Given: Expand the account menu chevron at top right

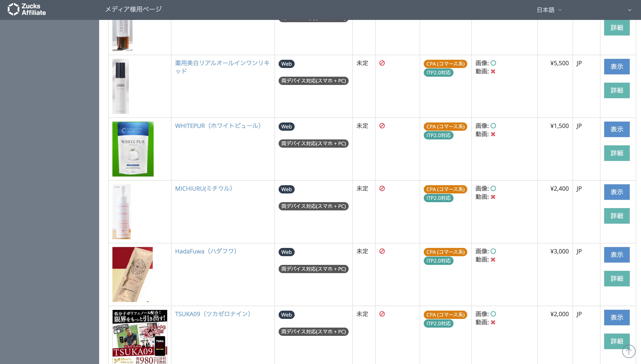Looking at the screenshot, I should 630,10.
